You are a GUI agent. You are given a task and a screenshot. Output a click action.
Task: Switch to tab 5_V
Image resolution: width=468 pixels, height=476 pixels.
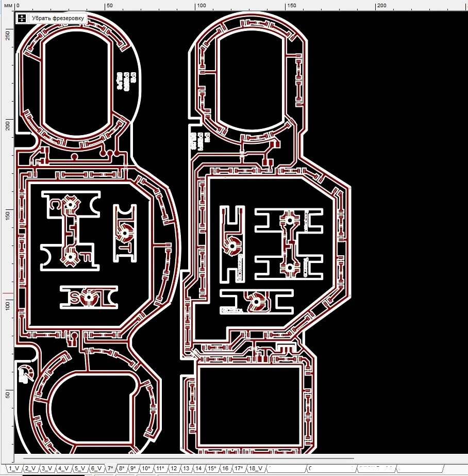(x=79, y=469)
